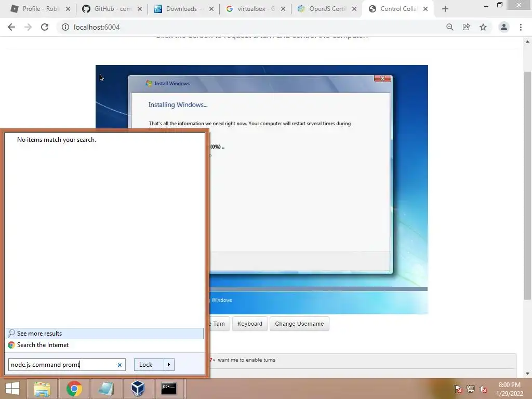Select Search the Internet
This screenshot has height=399, width=532.
click(x=104, y=345)
